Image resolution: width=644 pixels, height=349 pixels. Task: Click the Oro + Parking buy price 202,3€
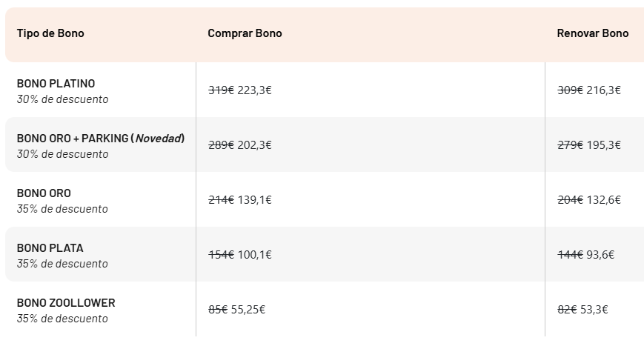[255, 145]
